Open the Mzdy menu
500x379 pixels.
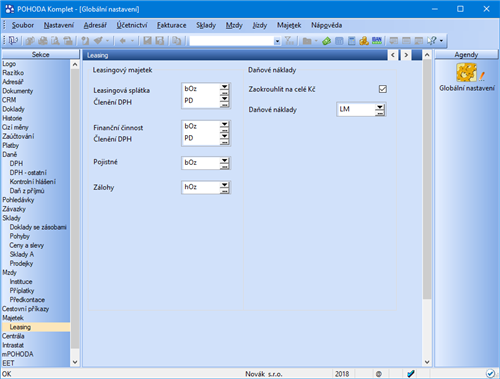pyautogui.click(x=234, y=25)
